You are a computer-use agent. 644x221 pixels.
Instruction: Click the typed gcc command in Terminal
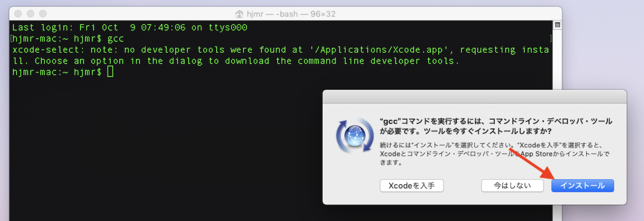115,39
